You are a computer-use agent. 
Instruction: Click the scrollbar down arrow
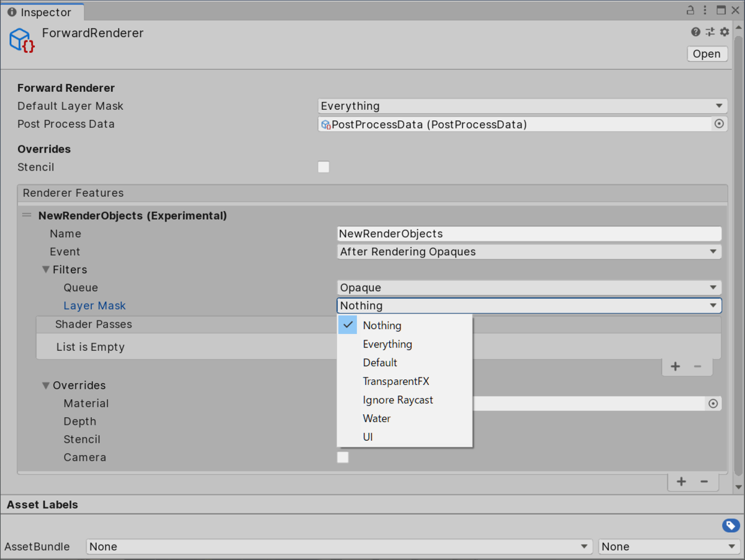point(738,487)
